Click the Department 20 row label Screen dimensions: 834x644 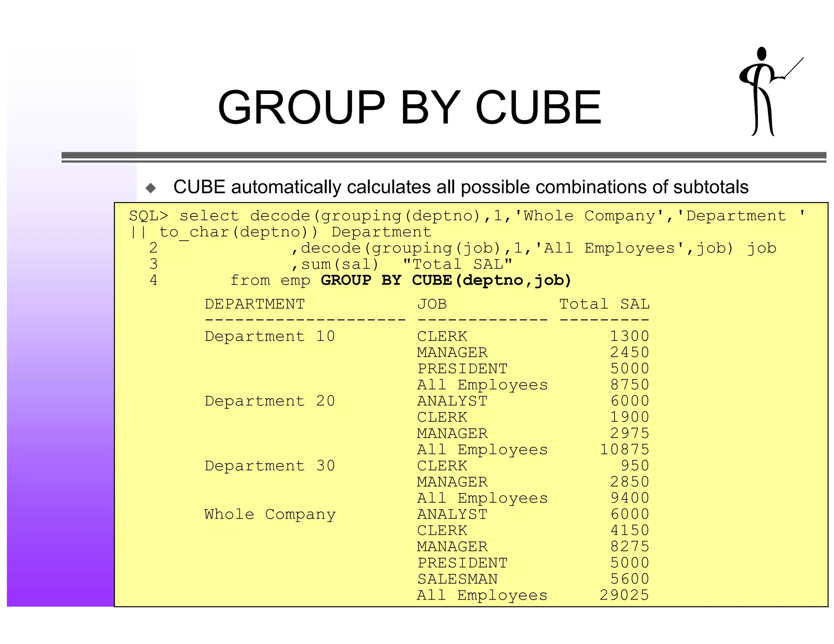tap(270, 401)
